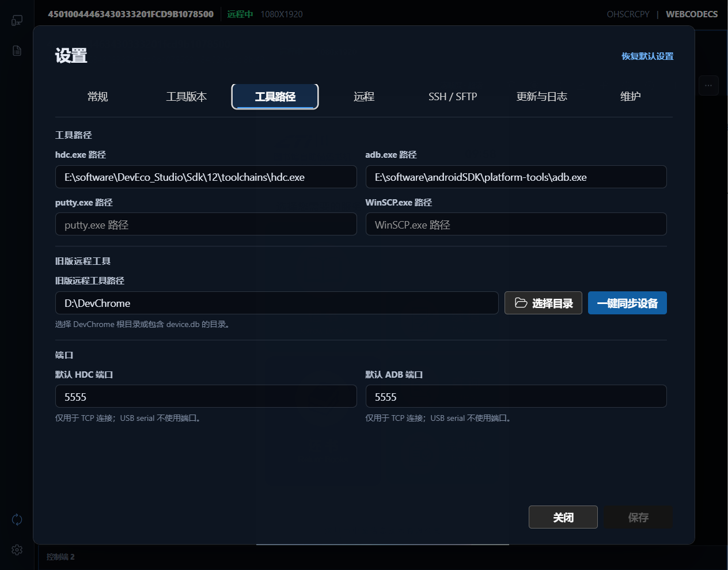Click the 保存 button
The width and height of the screenshot is (728, 570).
coord(638,517)
